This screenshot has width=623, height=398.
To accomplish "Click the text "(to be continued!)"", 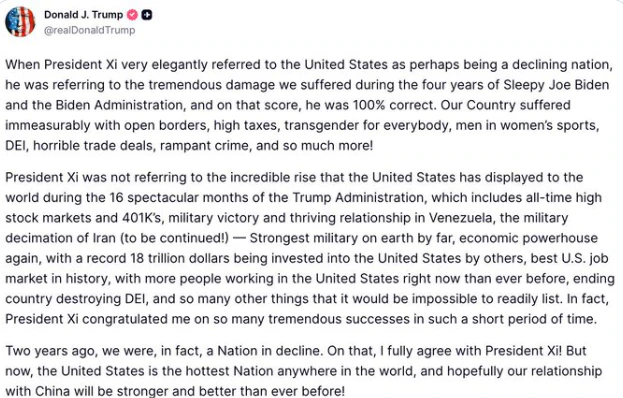I will pyautogui.click(x=174, y=238).
